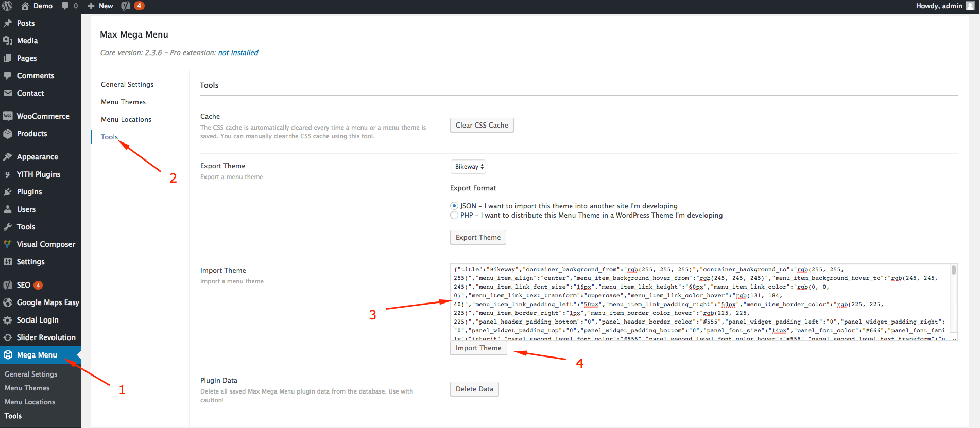Open the General Settings tab
The height and width of the screenshot is (428, 980).
[127, 84]
